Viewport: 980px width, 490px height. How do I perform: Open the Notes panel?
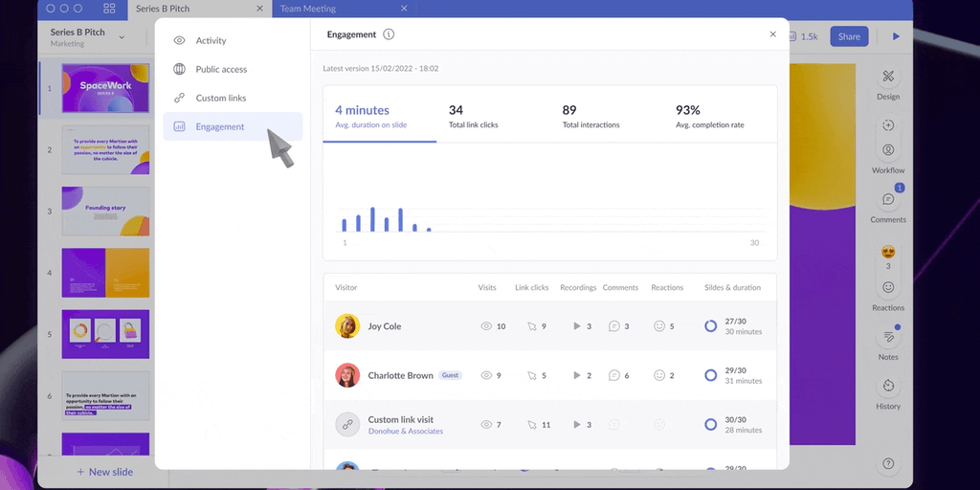[x=888, y=337]
